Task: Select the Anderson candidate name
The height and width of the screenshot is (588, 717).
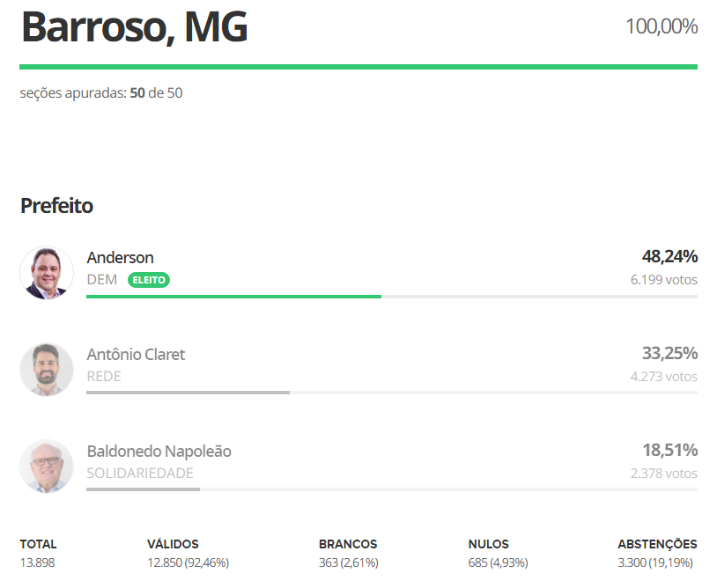Action: (x=121, y=257)
